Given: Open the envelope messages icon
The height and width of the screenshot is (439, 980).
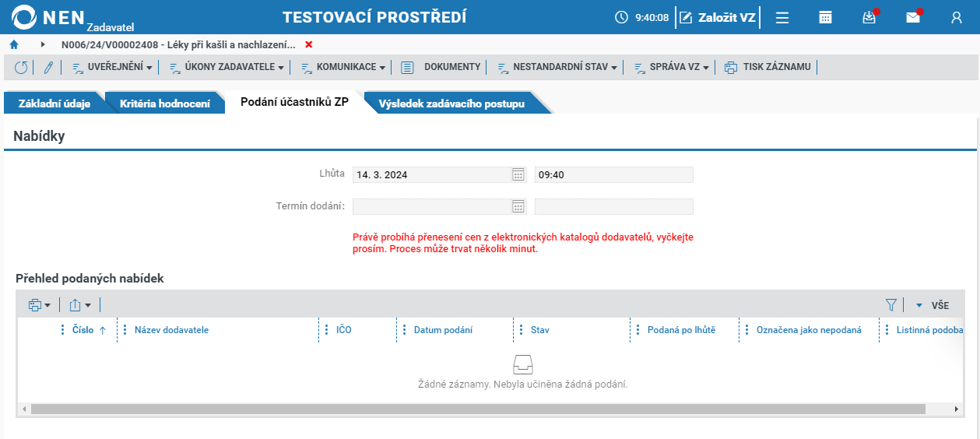Looking at the screenshot, I should click(x=913, y=17).
